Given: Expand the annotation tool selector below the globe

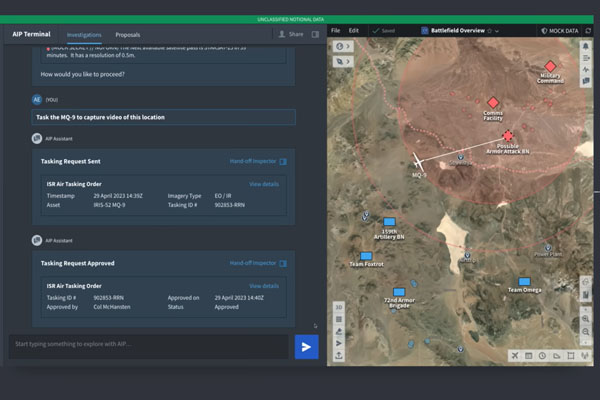Looking at the screenshot, I should pyautogui.click(x=342, y=61).
